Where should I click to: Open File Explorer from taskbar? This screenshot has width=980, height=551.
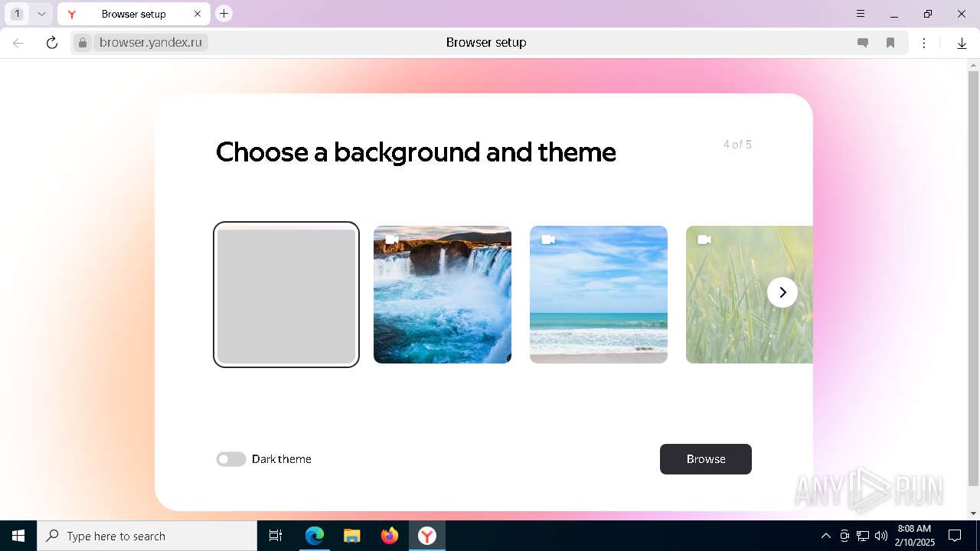pos(351,536)
